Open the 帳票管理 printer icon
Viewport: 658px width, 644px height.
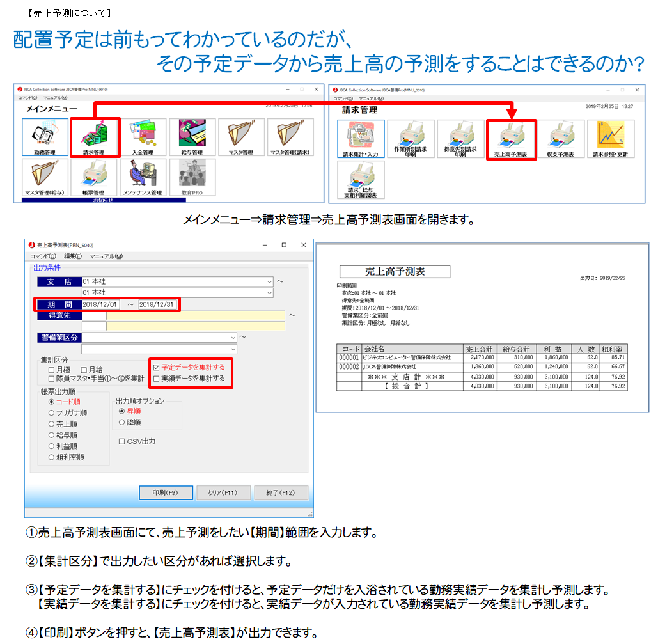point(95,177)
